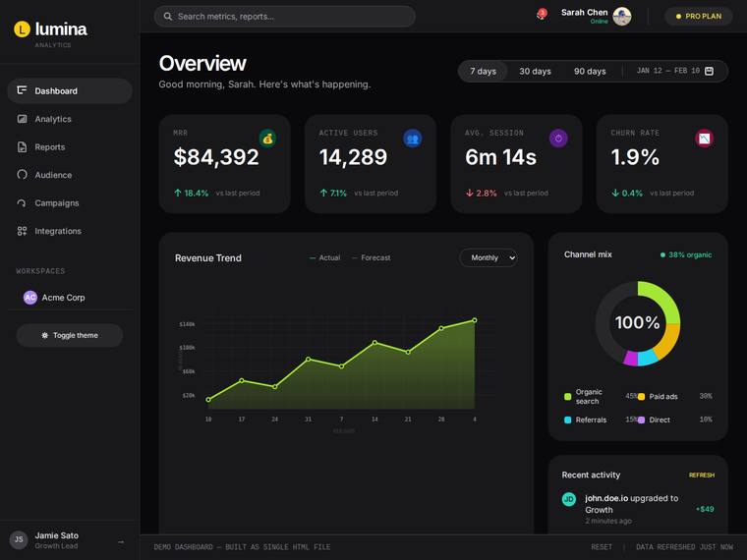Viewport: 747px width, 560px height.
Task: Click DATA REFRESHED JUST NOW status text
Action: coord(685,547)
